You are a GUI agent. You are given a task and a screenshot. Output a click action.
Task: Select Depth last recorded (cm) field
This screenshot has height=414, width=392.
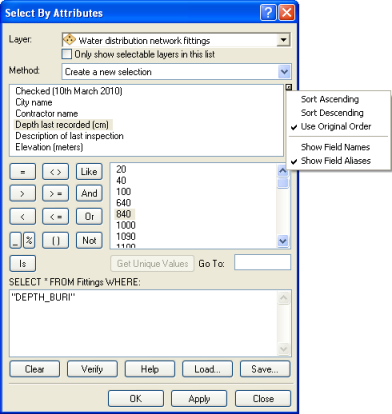pyautogui.click(x=62, y=125)
